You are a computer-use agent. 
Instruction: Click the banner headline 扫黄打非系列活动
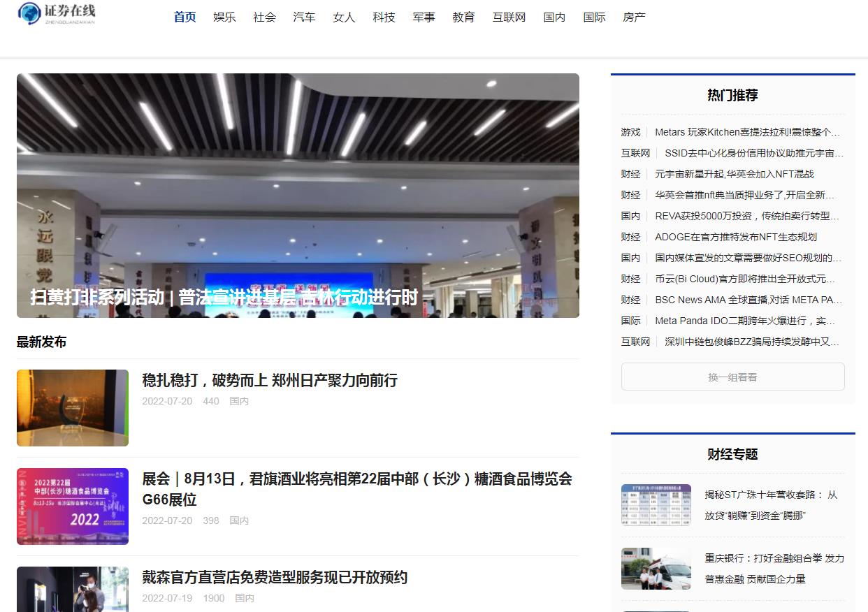pyautogui.click(x=224, y=298)
